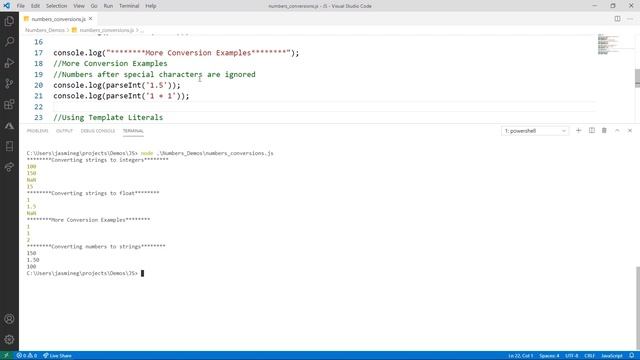This screenshot has height=360, width=640.
Task: Click the terminal prompt cursor line
Action: coord(85,273)
